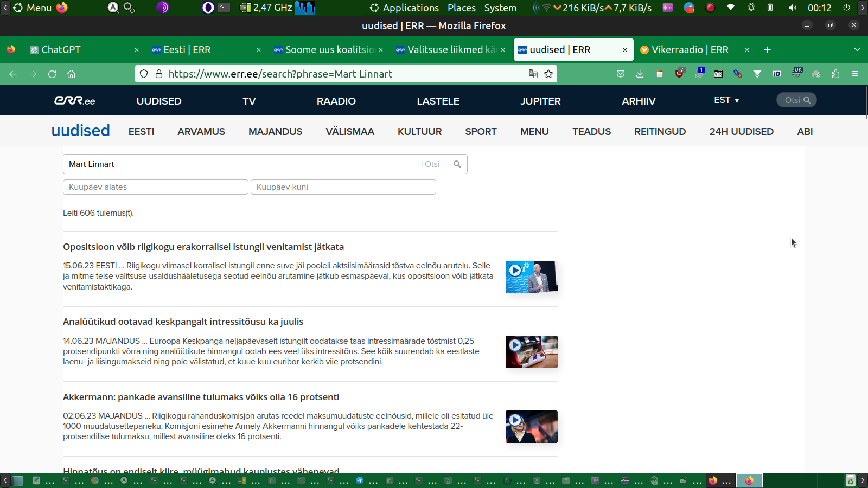Screen dimensions: 868x488
Task: Click the site information shield icon
Action: (144, 74)
